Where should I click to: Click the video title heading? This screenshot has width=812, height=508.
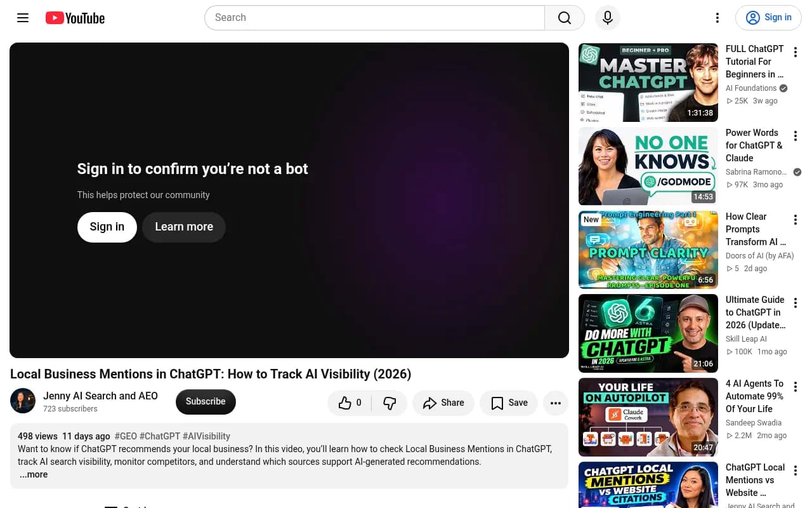(211, 374)
